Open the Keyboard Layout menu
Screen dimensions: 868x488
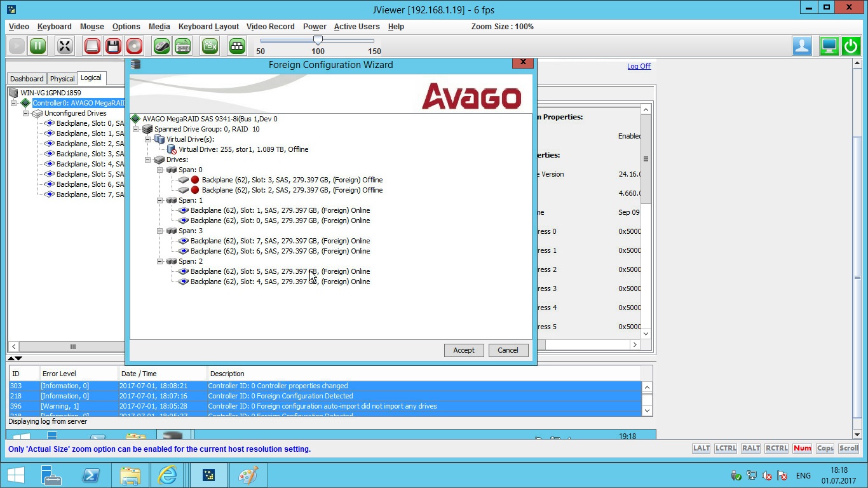click(208, 27)
